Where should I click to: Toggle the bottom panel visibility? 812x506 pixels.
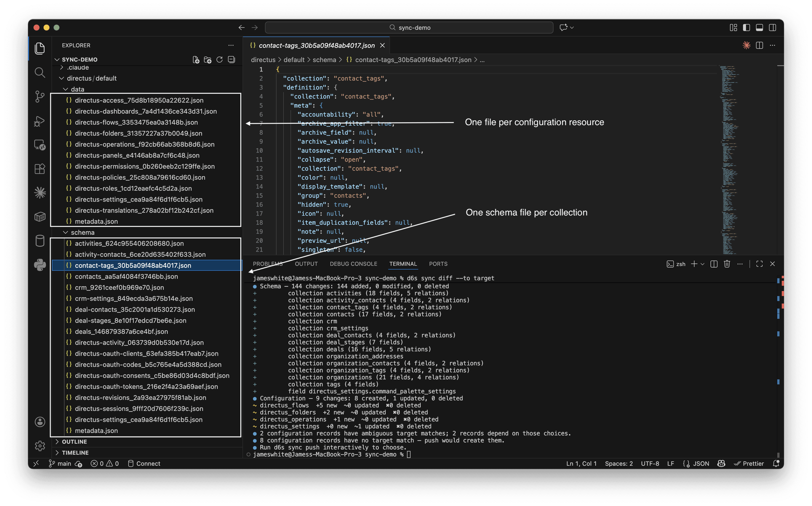click(x=759, y=28)
